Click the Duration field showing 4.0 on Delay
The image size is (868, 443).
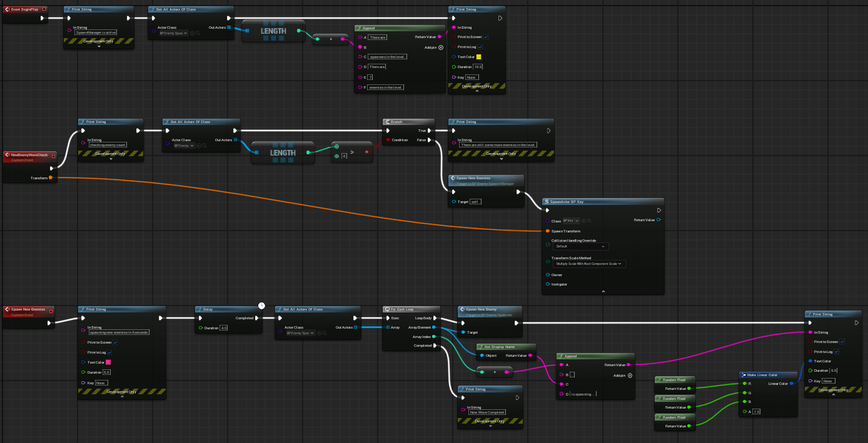point(223,328)
